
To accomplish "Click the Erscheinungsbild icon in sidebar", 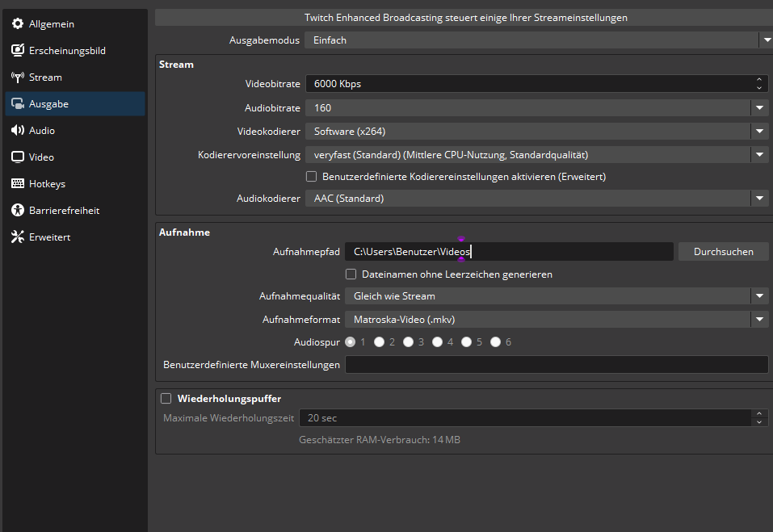I will click(x=18, y=51).
